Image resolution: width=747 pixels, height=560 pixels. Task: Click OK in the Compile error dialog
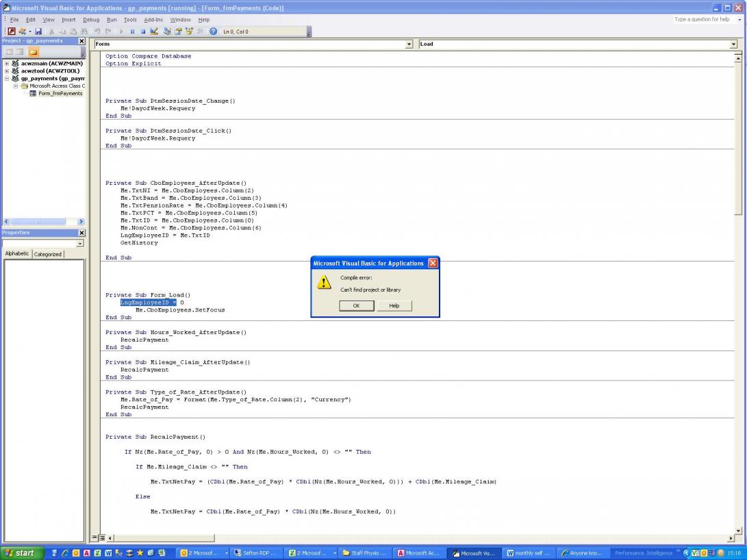(356, 306)
